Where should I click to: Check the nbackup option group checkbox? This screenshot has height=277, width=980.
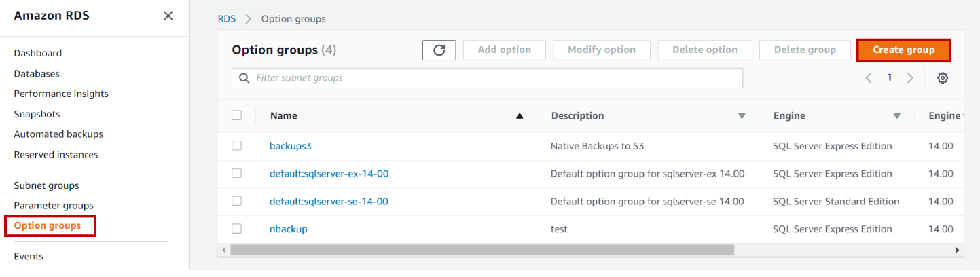236,229
